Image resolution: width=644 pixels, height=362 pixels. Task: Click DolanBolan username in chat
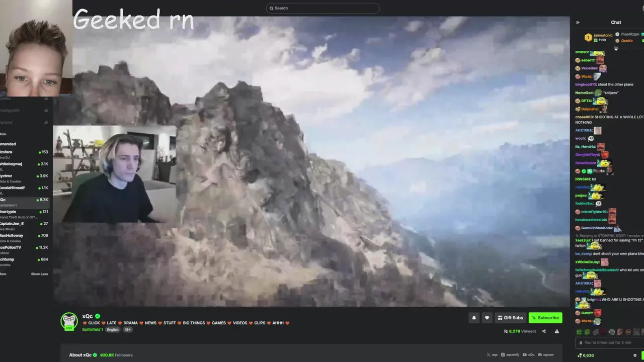click(x=586, y=163)
